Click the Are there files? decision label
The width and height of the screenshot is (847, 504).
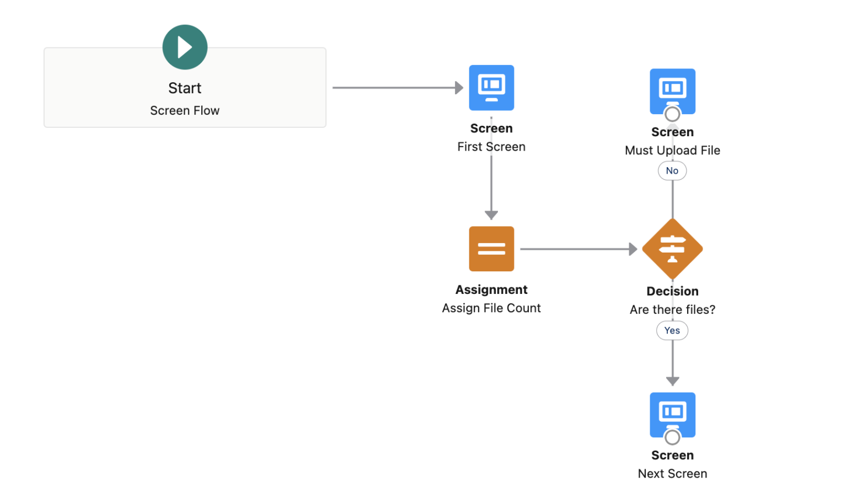tap(672, 309)
